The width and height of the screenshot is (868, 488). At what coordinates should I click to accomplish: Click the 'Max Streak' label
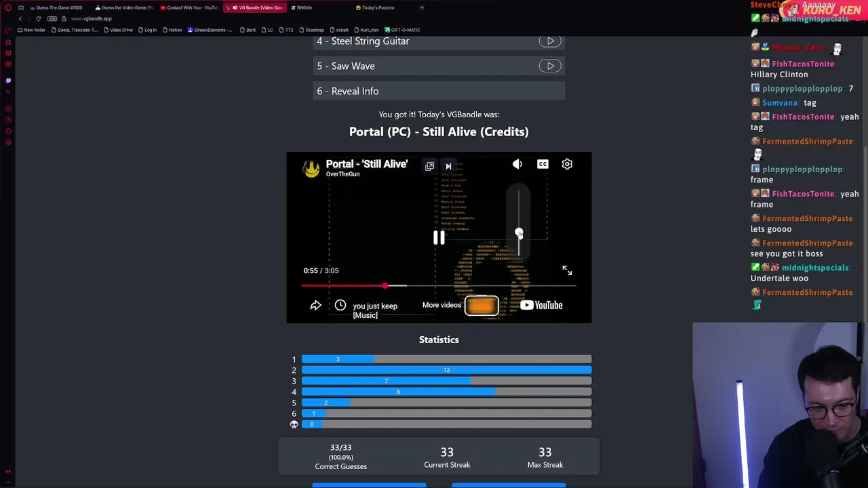tap(545, 465)
